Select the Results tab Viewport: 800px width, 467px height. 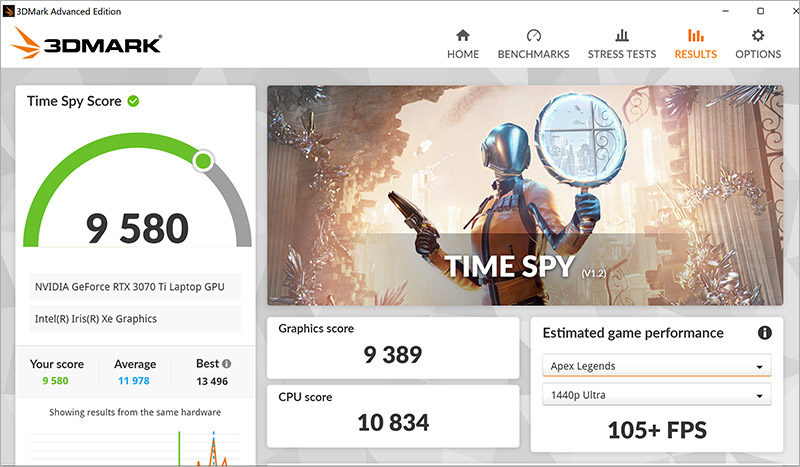(x=695, y=44)
